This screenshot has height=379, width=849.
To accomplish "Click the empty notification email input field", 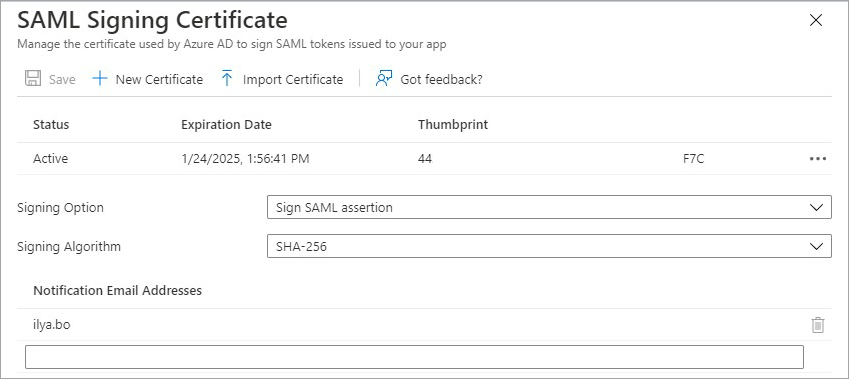I will (414, 357).
